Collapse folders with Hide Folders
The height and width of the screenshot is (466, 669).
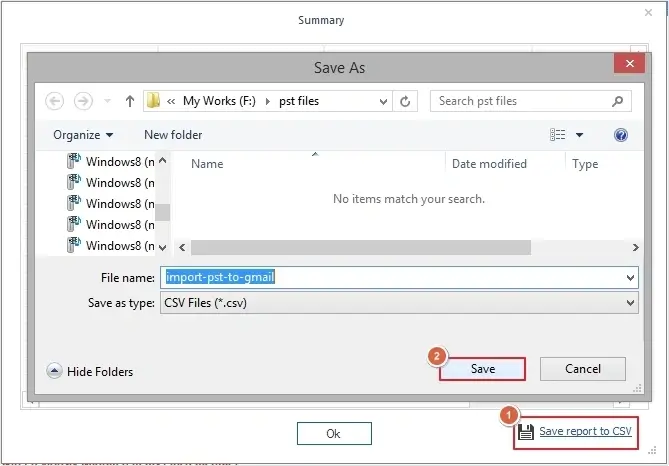(90, 372)
